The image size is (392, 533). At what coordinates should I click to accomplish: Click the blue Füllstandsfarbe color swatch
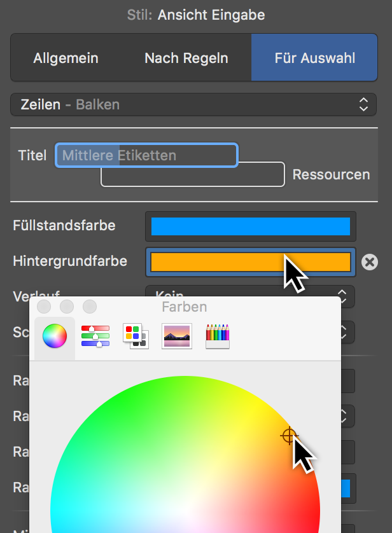250,226
